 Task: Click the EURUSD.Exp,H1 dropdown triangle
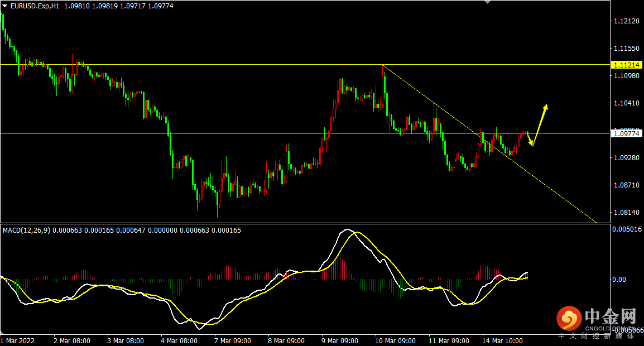[x=4, y=6]
